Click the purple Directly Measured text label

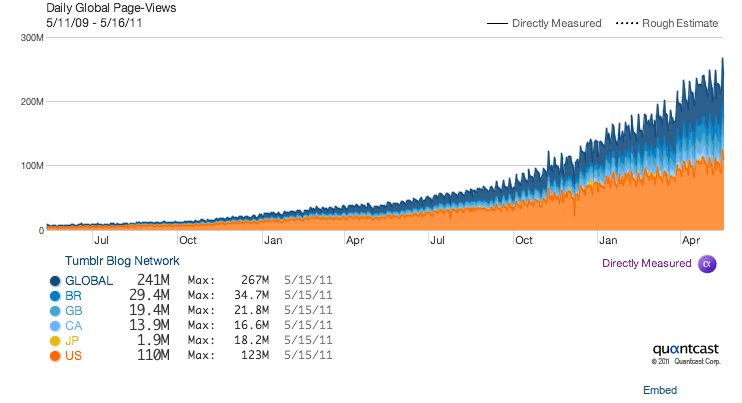tap(646, 264)
